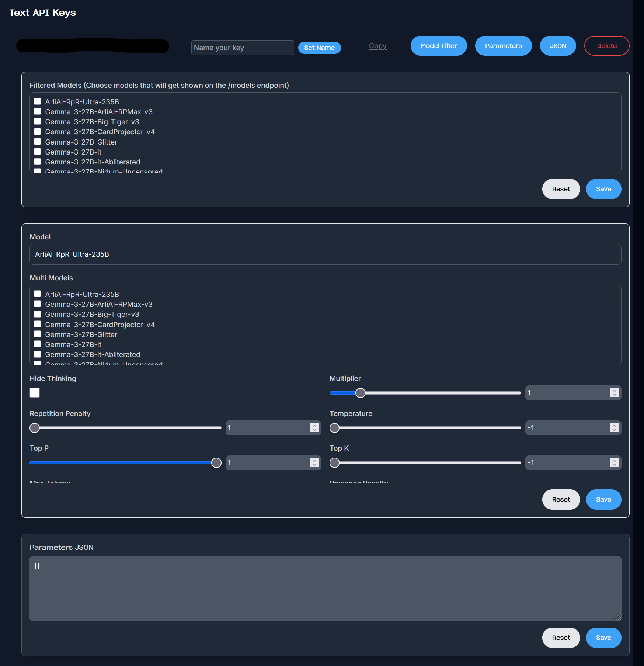Click the Multiplier number stepper arrows

(614, 393)
